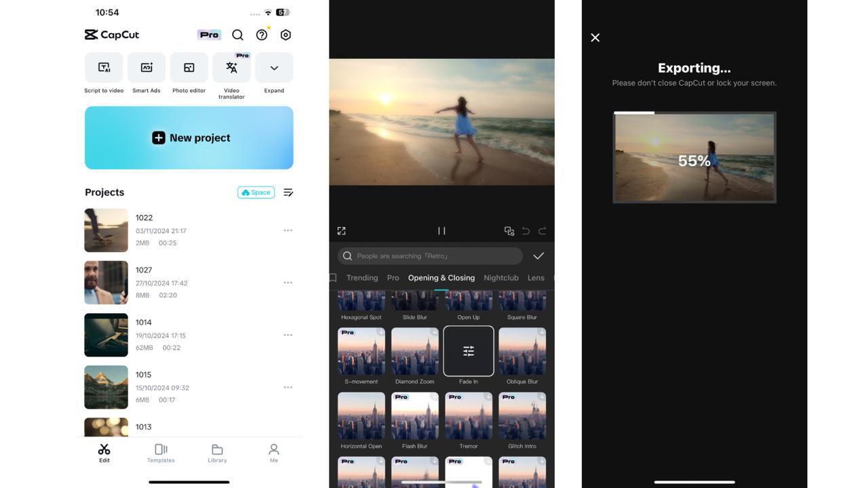This screenshot has height=488, width=868.
Task: Open CapCut cloud Space
Action: click(x=256, y=192)
